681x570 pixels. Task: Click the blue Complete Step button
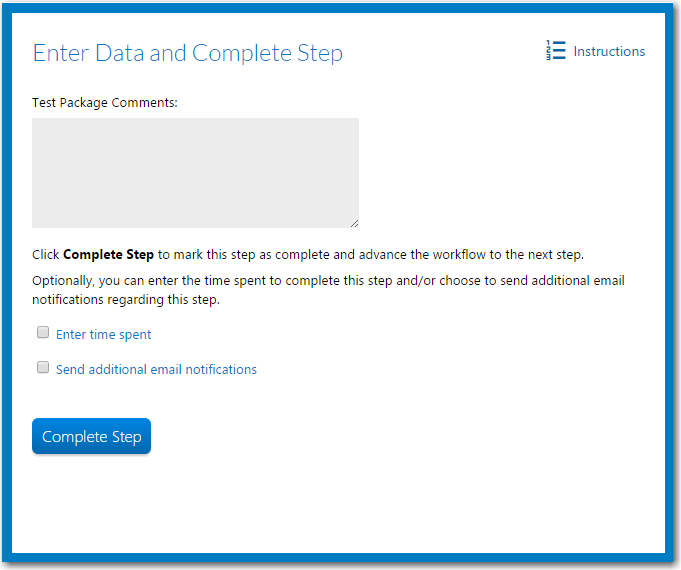click(x=92, y=436)
